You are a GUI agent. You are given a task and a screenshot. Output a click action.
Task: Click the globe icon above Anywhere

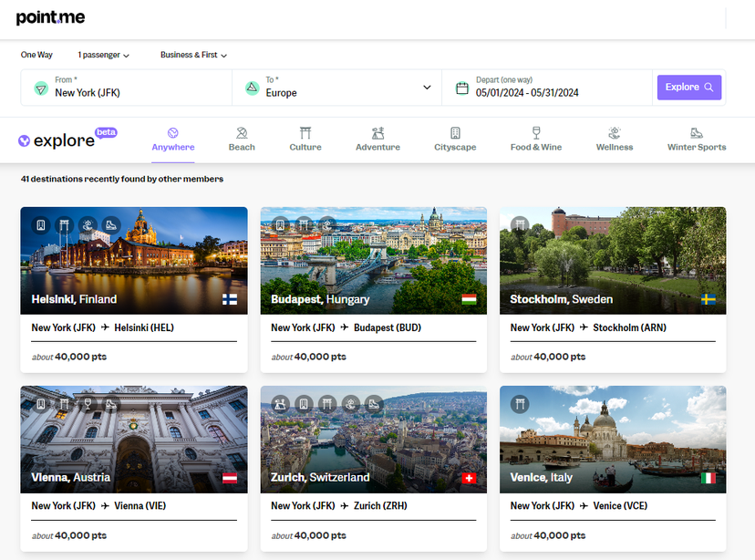173,131
